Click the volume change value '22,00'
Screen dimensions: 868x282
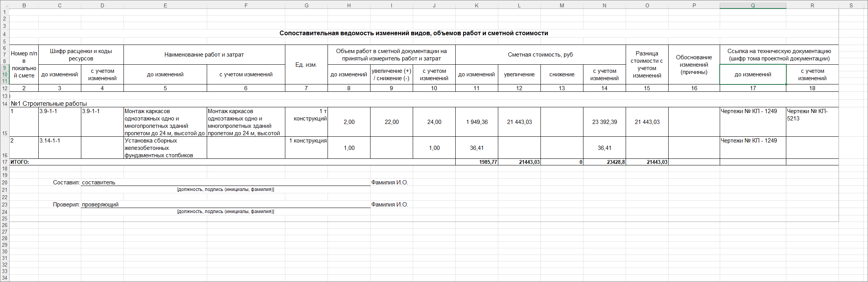391,122
